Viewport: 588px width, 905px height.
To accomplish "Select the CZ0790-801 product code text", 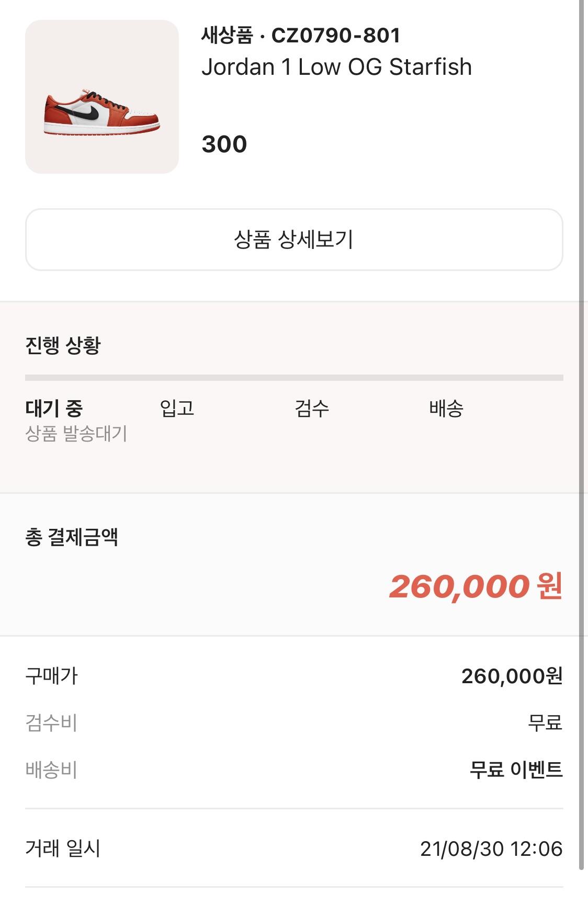I will [x=336, y=36].
